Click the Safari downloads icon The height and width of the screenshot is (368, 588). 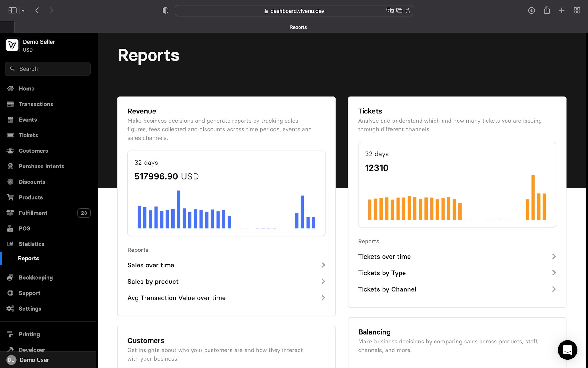pos(531,11)
